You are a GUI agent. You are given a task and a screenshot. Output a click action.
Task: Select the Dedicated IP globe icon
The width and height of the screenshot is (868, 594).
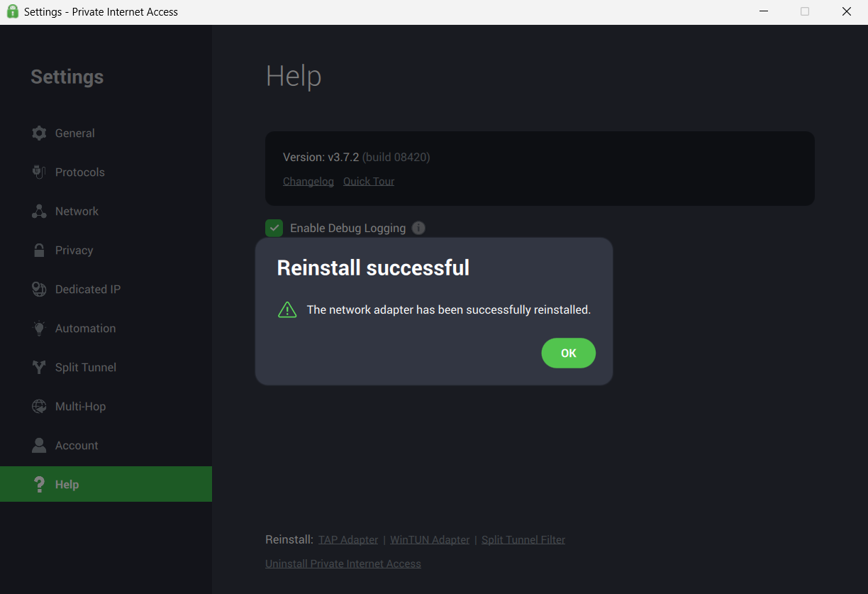39,290
